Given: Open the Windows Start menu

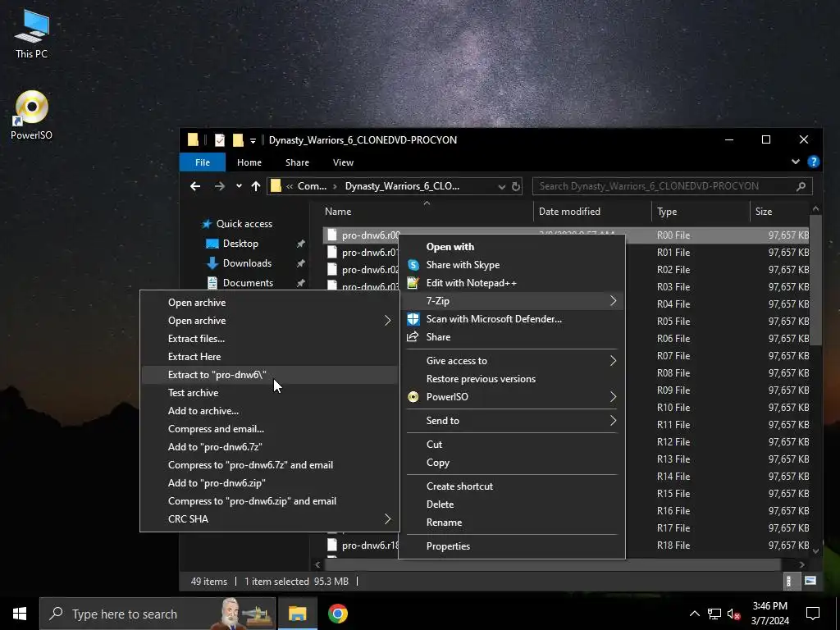Looking at the screenshot, I should pyautogui.click(x=20, y=614).
